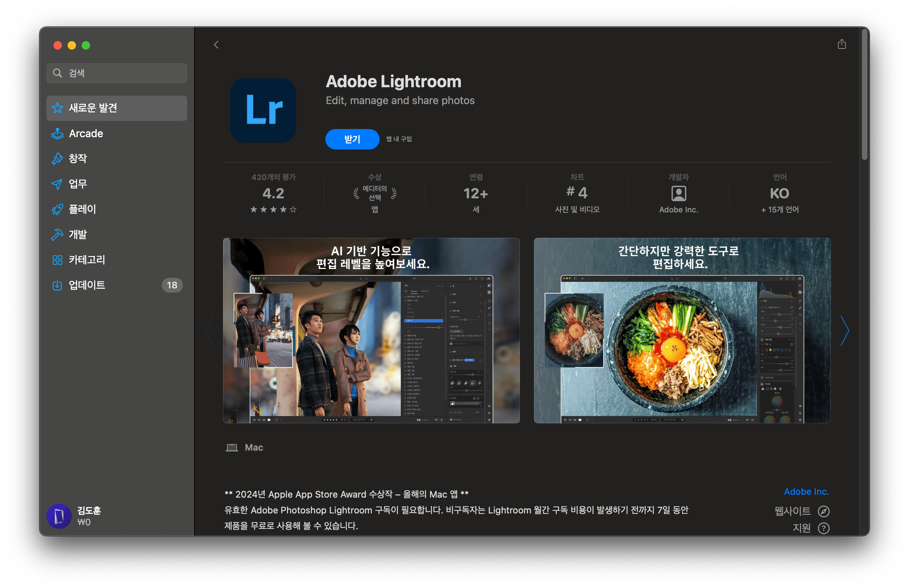Image resolution: width=909 pixels, height=588 pixels.
Task: Click the 김도훈 account name
Action: pos(89,511)
